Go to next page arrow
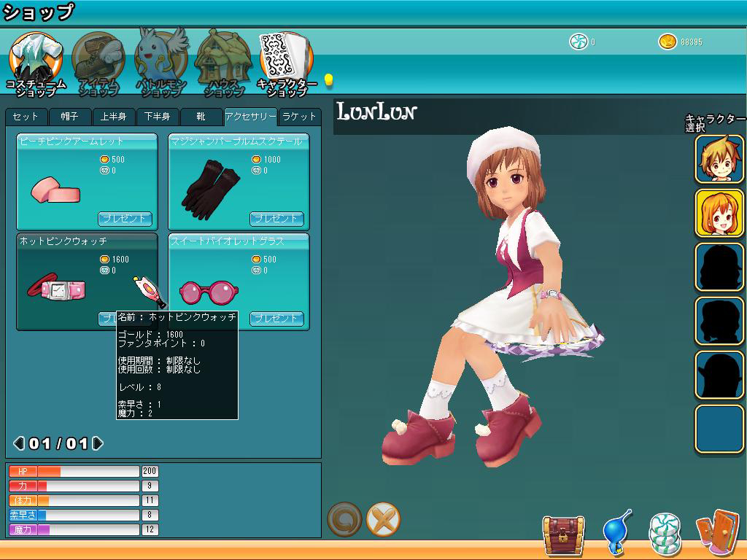Viewport: 747px width, 560px height. (x=98, y=443)
